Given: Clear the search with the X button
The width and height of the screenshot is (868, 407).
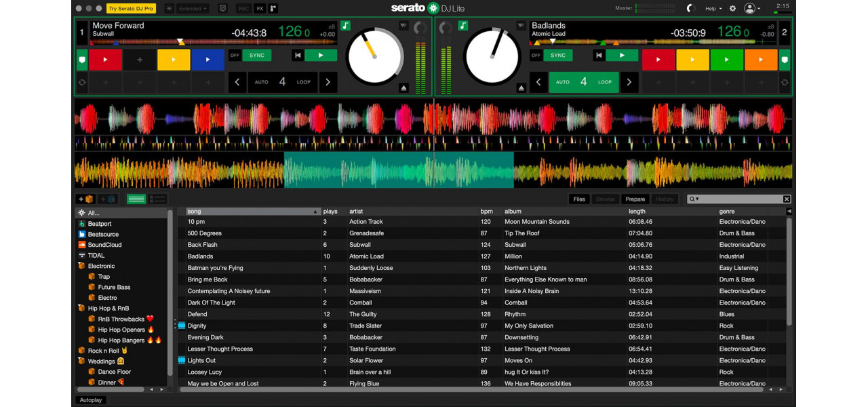Looking at the screenshot, I should pyautogui.click(x=787, y=199).
